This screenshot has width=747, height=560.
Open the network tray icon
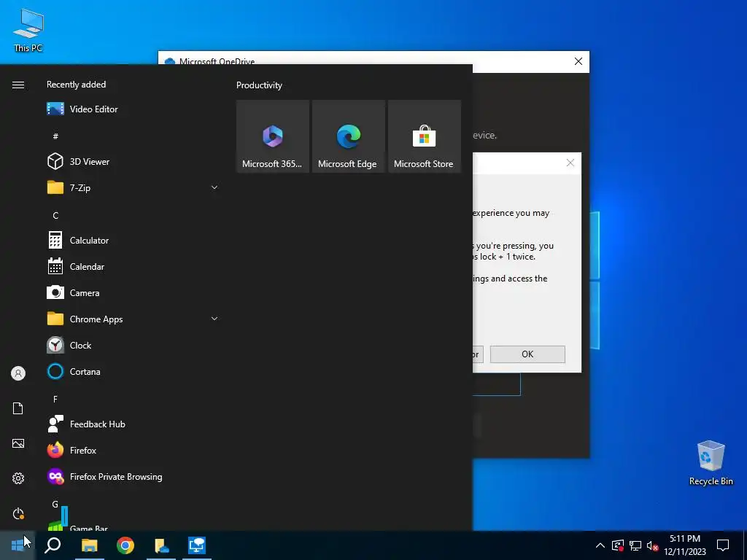[635, 545]
